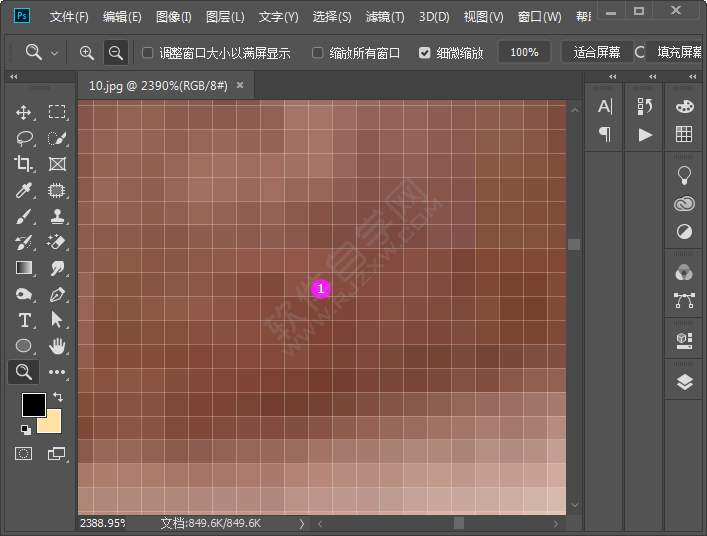Open the Swatches grid panel
707x536 pixels.
pos(684,134)
